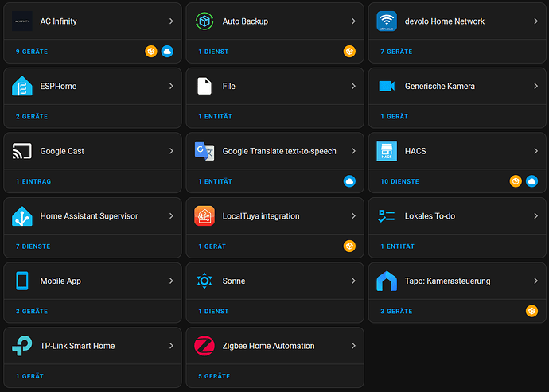Open 1 Gerät under Generische Kamera

(x=394, y=117)
